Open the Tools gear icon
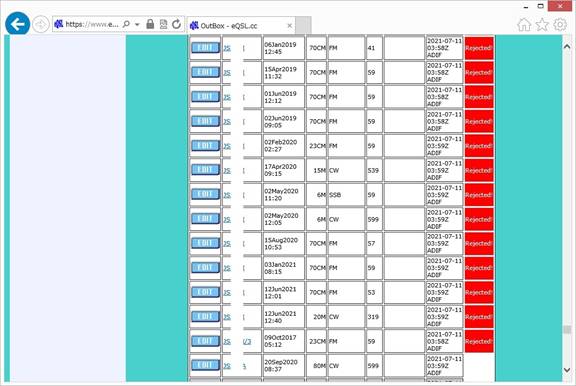The height and width of the screenshot is (386, 576). click(x=560, y=25)
